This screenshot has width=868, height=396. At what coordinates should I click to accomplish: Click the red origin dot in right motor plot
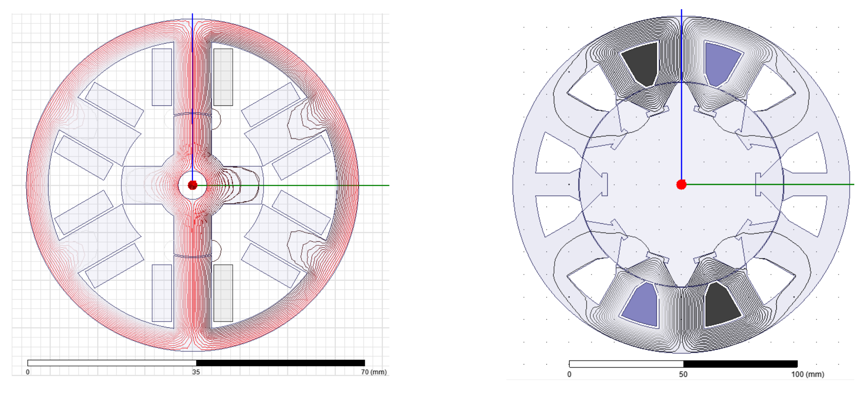tap(681, 184)
